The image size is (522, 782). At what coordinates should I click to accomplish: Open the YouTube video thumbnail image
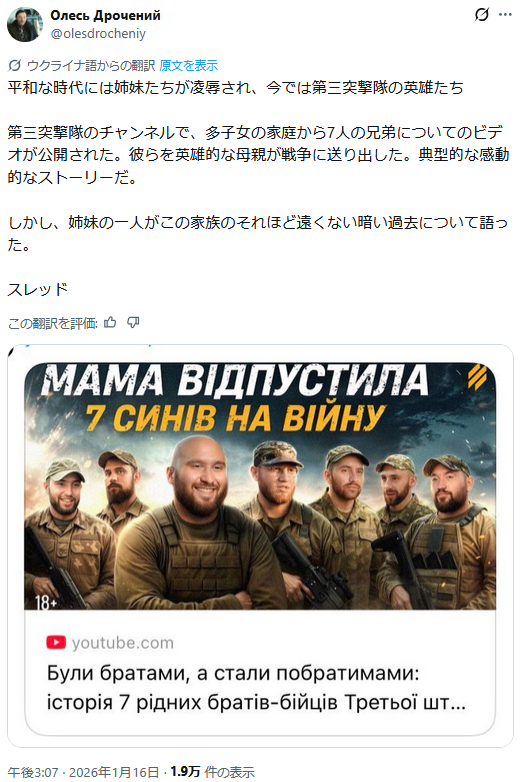(x=260, y=486)
